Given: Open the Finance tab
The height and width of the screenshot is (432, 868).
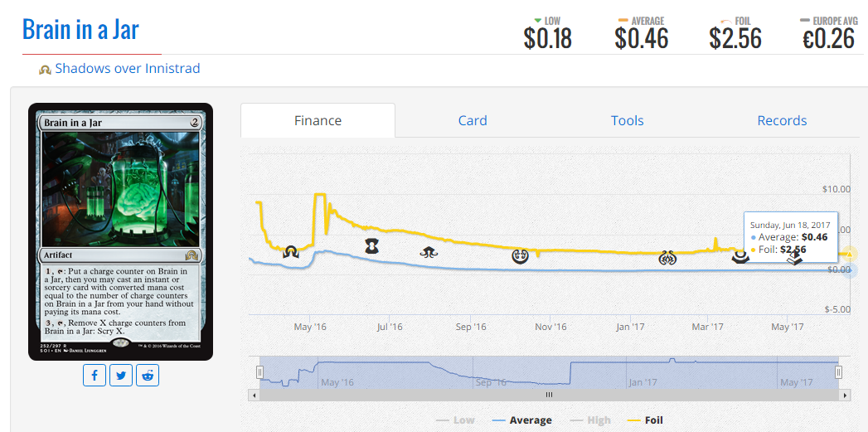Looking at the screenshot, I should pos(318,121).
